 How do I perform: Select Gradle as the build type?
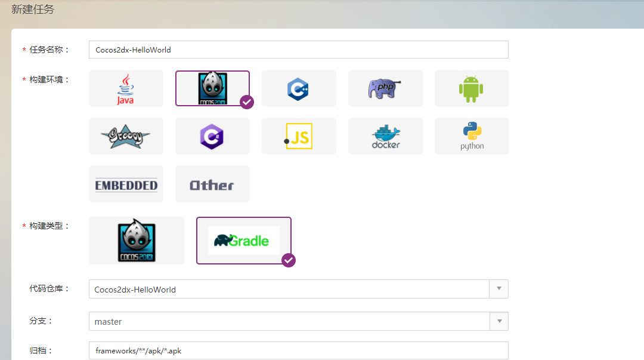point(244,241)
